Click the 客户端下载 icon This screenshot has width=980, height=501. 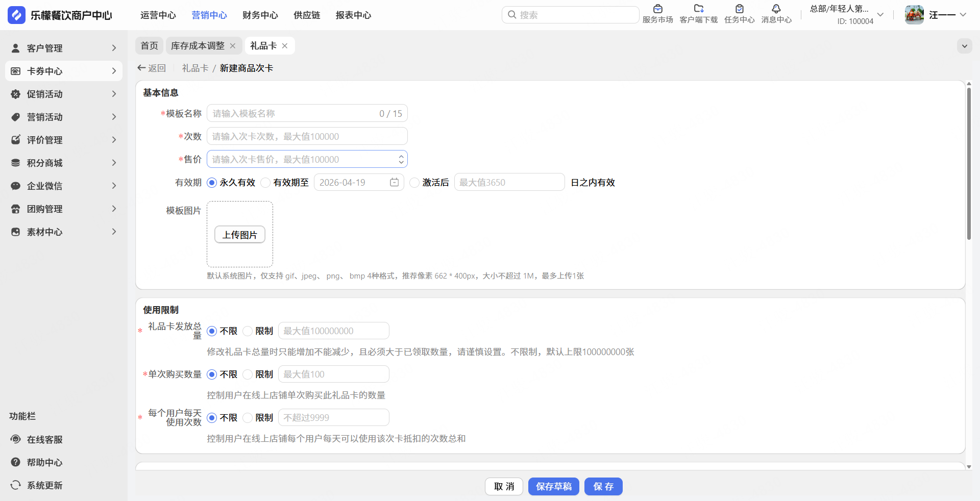click(699, 9)
